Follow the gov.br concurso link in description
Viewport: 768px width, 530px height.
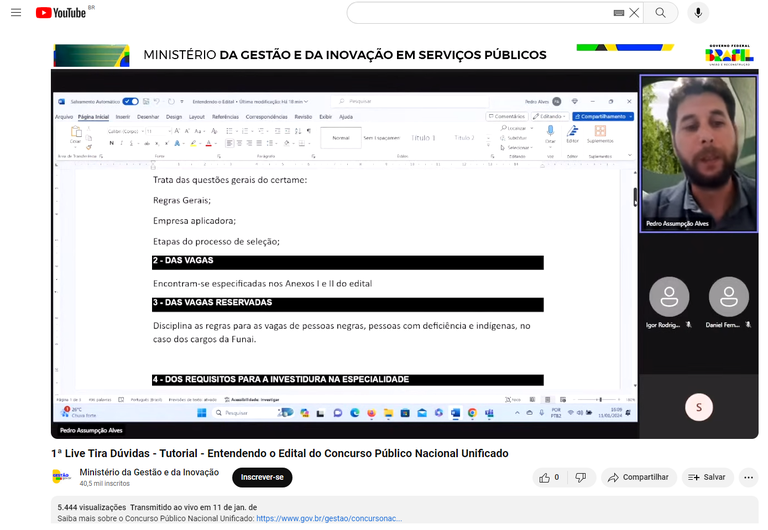tap(329, 518)
